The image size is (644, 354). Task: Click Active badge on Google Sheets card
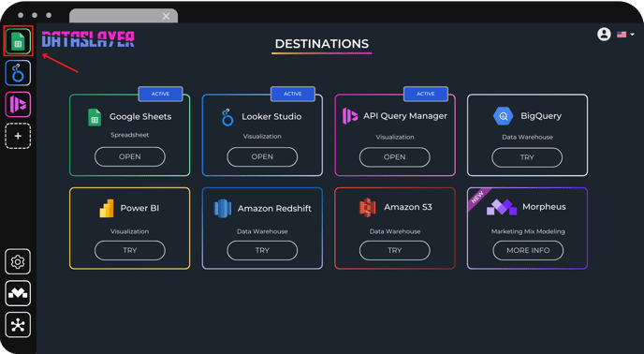[x=161, y=94]
